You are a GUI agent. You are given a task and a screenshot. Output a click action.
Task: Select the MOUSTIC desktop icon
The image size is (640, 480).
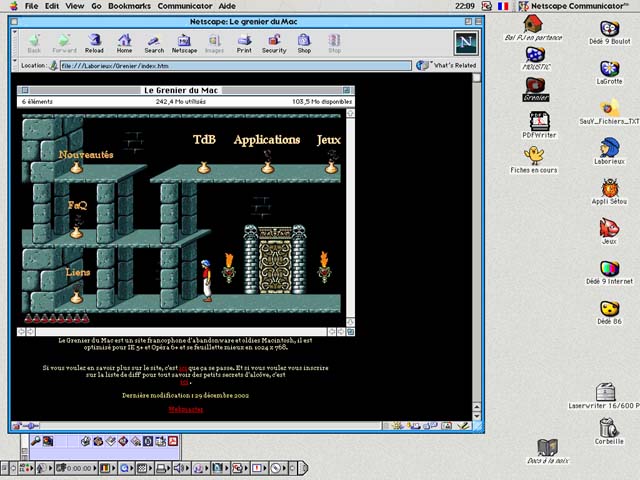(536, 59)
